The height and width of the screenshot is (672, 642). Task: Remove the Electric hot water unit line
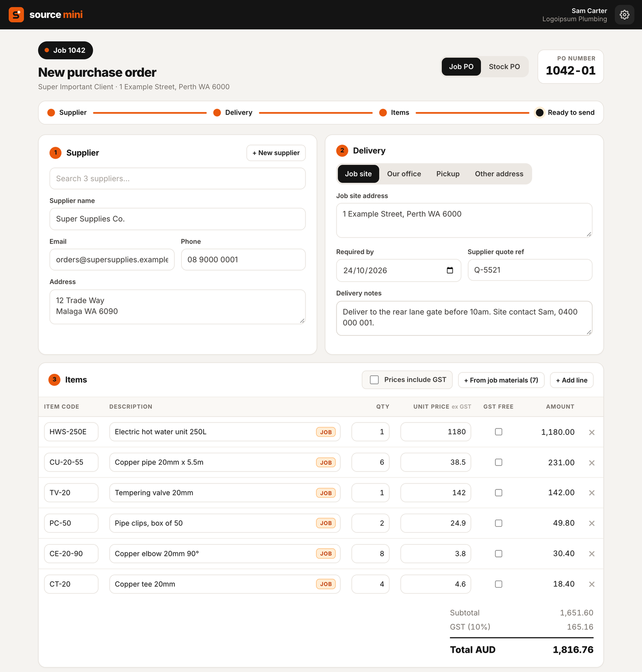tap(592, 432)
